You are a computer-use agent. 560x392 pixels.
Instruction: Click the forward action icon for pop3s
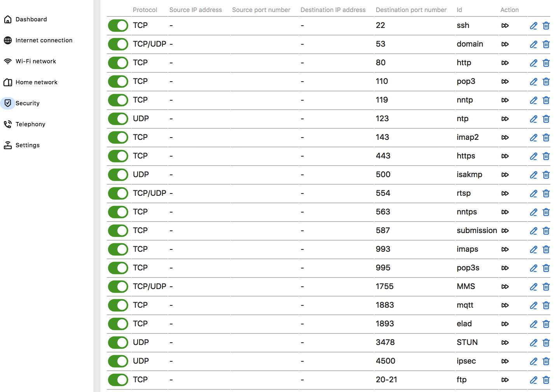pos(505,268)
